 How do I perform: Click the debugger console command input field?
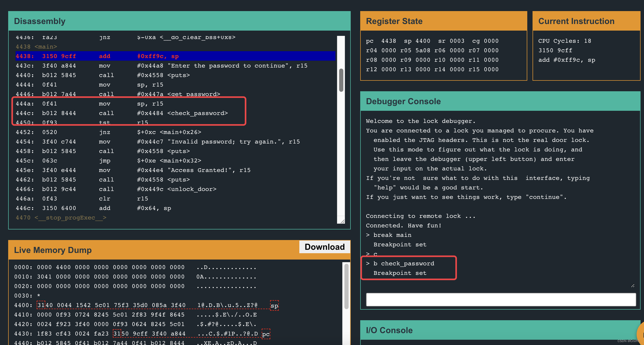(501, 300)
